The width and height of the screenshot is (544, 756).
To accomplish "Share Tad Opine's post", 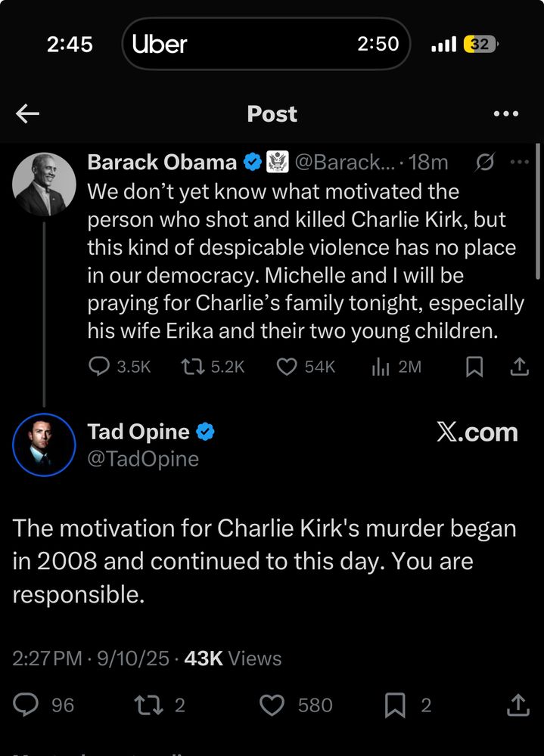I will pos(518,705).
